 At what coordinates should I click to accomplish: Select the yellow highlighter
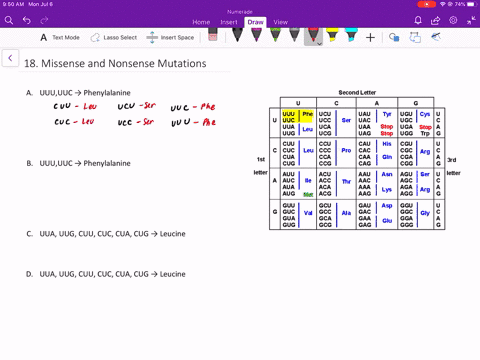coord(332,35)
